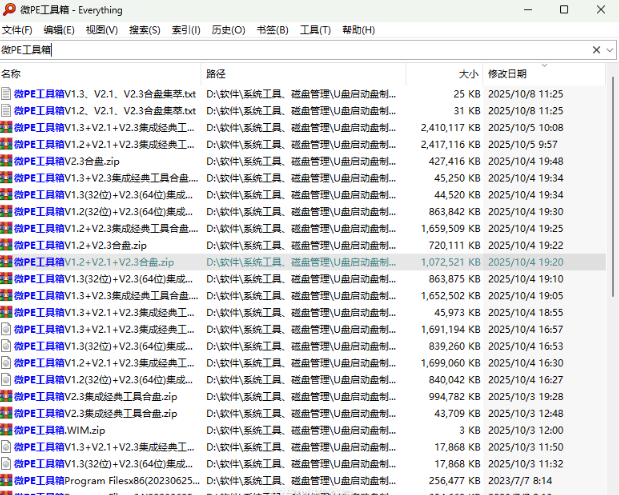Open the 书签(B) menu

(x=272, y=30)
